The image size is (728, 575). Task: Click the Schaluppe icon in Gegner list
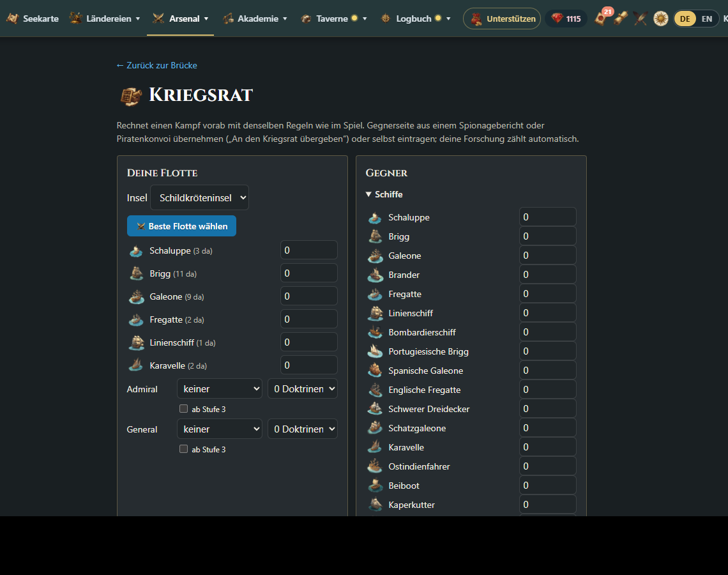(375, 217)
